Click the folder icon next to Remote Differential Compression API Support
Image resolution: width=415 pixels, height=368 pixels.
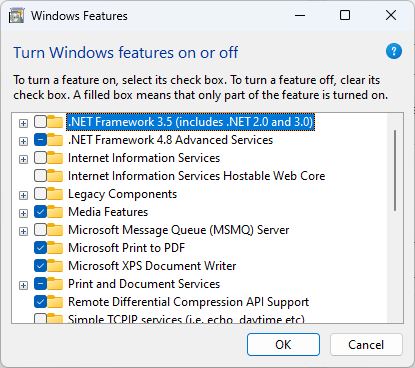point(55,302)
